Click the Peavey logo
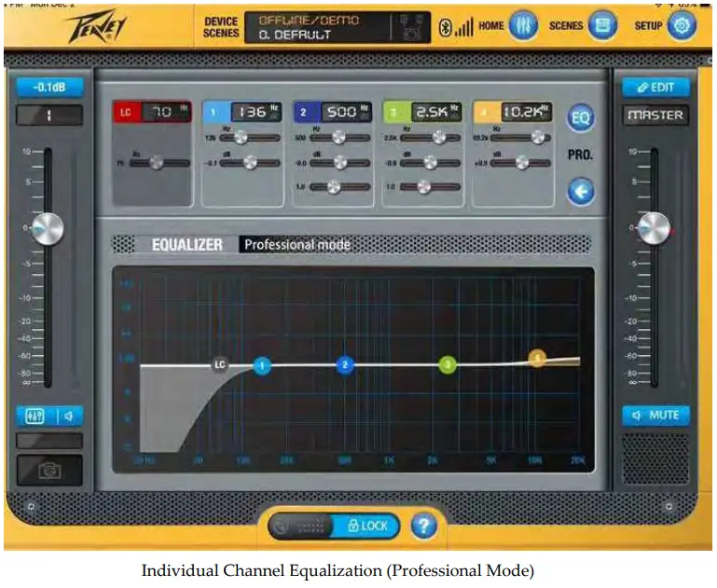 pos(97,26)
